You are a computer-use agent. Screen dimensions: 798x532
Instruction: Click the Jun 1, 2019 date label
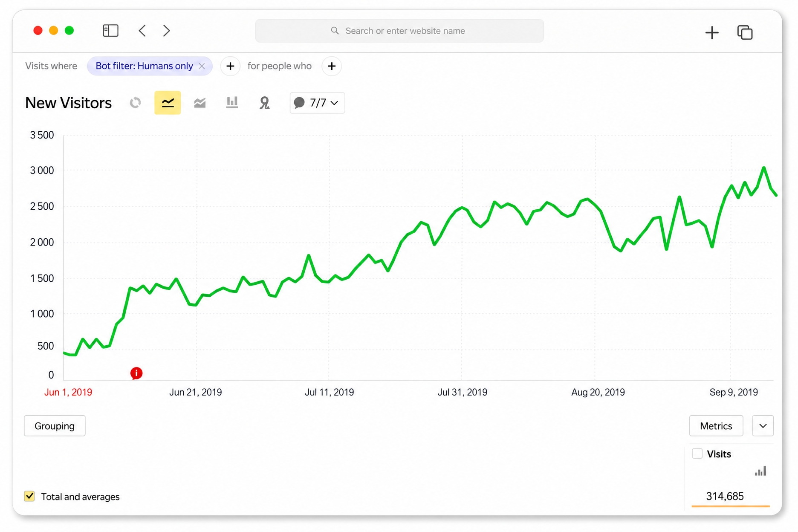click(x=68, y=392)
